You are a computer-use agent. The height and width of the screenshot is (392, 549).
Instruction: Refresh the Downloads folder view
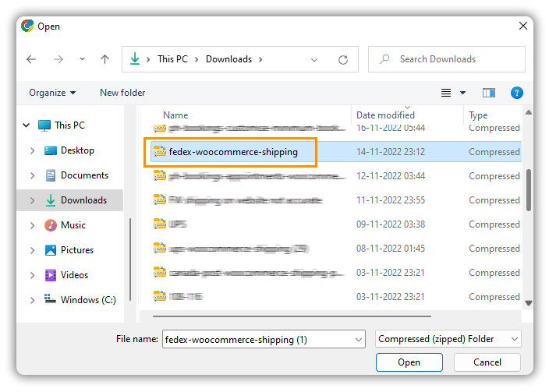coord(343,60)
